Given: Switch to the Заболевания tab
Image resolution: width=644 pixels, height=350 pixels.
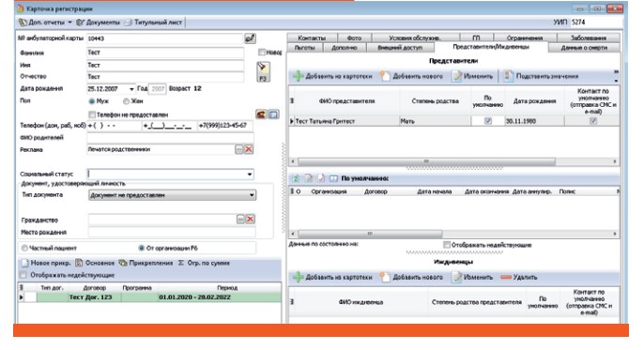Looking at the screenshot, I should click(x=588, y=38).
